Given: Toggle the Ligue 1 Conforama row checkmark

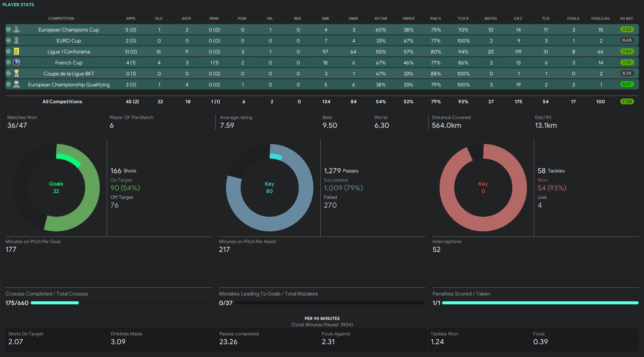Looking at the screenshot, I should click(8, 51).
